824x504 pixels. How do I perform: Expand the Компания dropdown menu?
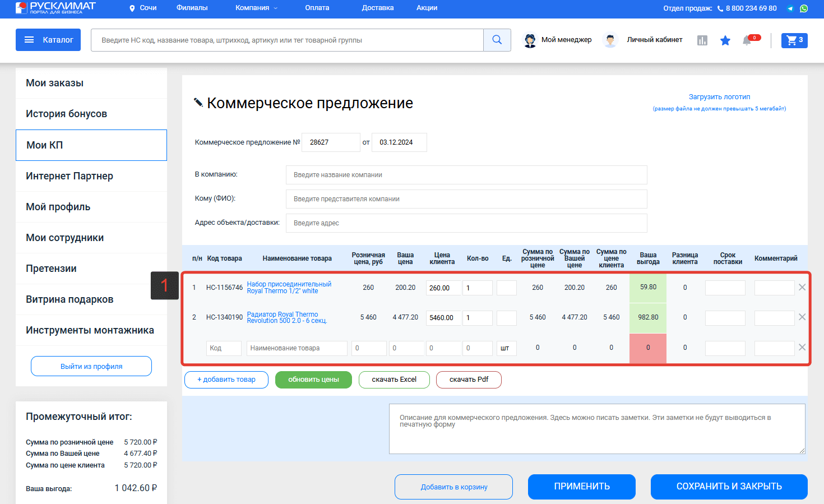(x=256, y=8)
